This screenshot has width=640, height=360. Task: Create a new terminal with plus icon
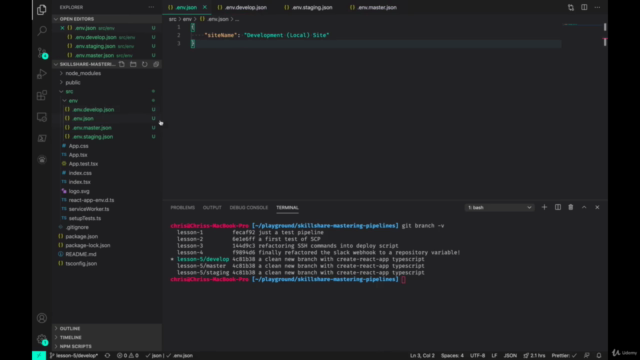(544, 207)
